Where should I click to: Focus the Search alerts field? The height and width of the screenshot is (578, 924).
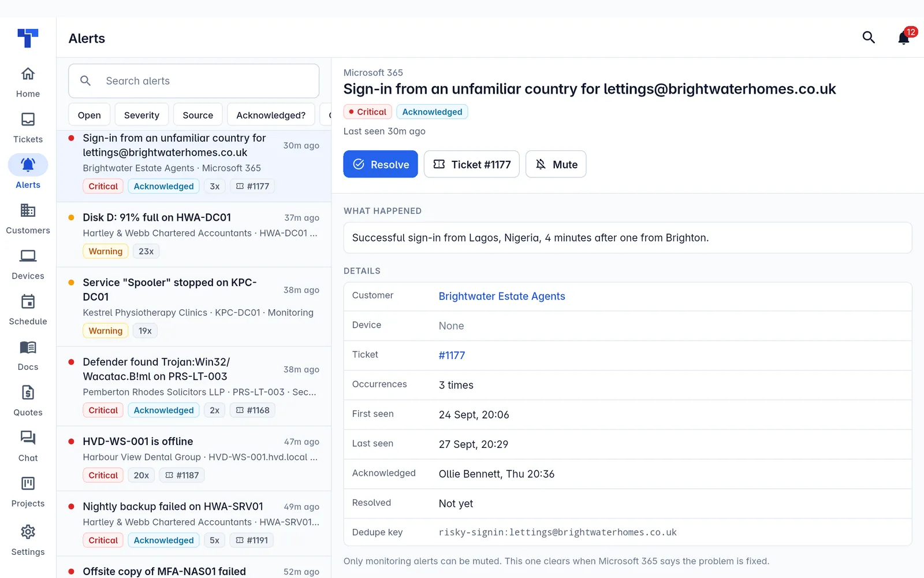coord(194,81)
